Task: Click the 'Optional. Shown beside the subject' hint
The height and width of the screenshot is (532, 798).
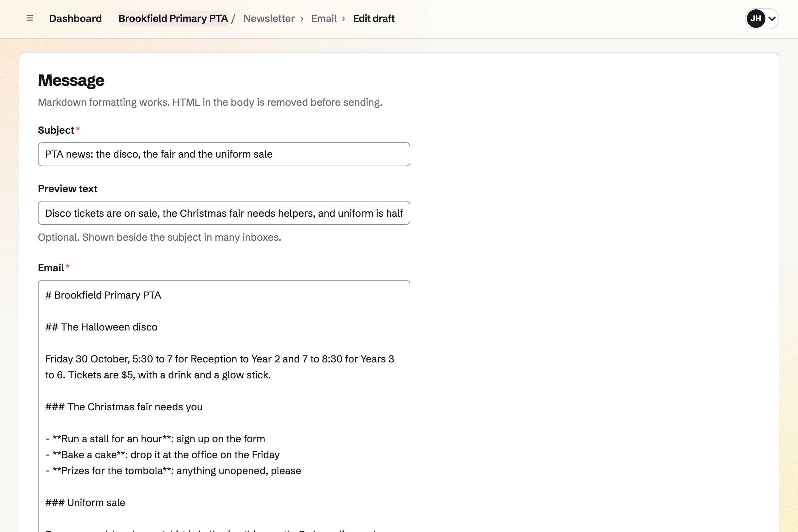Action: click(160, 237)
